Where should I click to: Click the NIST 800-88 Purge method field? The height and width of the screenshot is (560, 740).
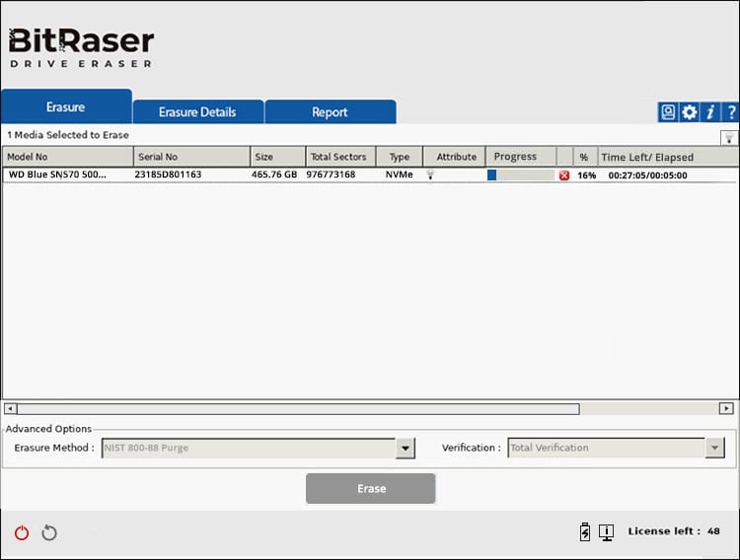(x=249, y=449)
